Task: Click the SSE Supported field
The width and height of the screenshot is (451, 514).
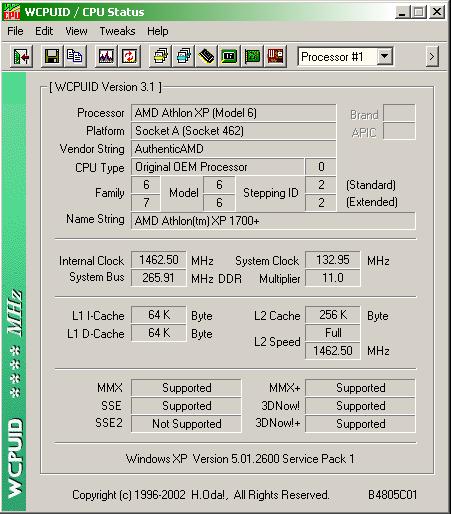Action: [x=186, y=406]
